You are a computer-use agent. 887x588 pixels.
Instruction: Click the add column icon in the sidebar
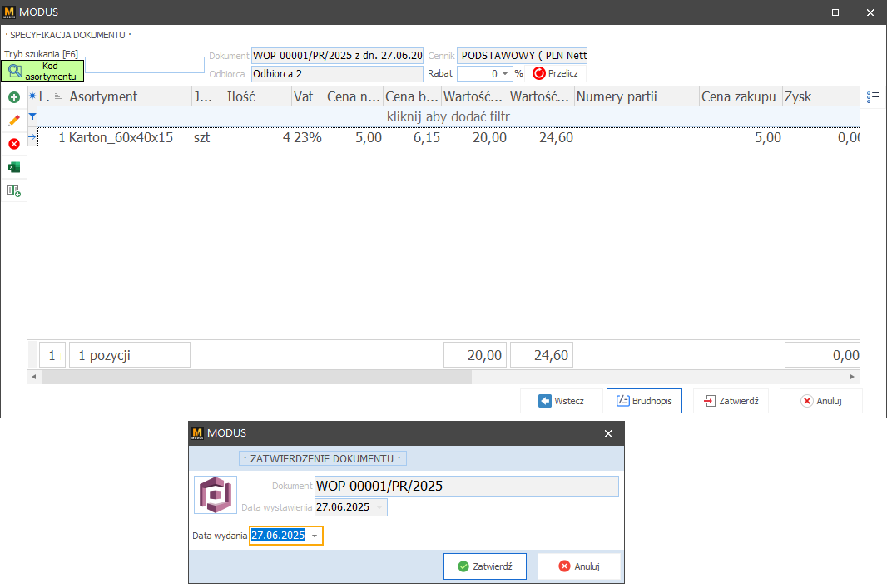coord(13,191)
